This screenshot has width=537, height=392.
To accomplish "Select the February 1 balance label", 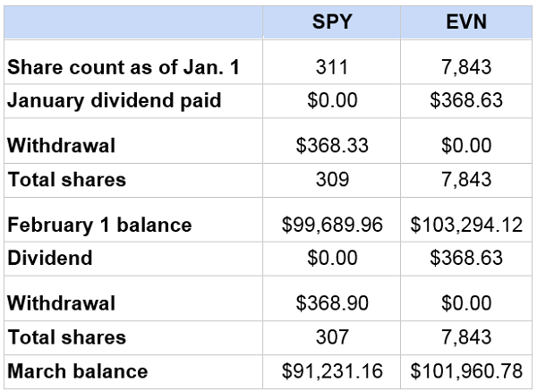I will [x=99, y=225].
